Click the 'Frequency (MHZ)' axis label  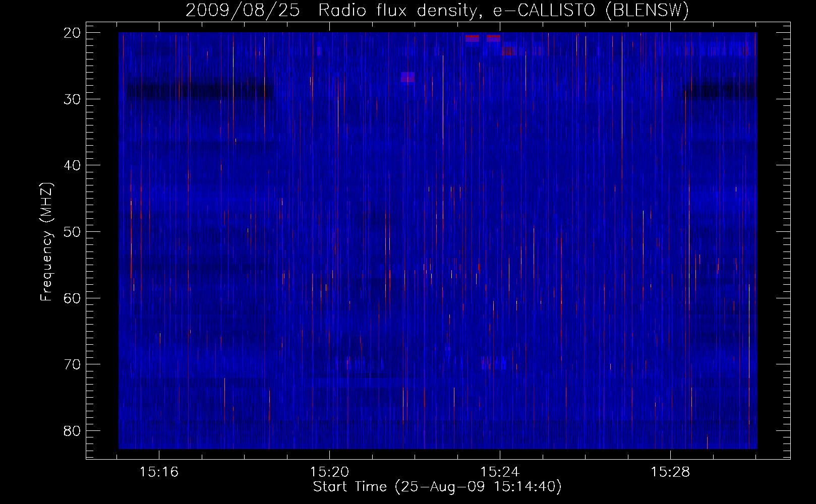(x=46, y=242)
